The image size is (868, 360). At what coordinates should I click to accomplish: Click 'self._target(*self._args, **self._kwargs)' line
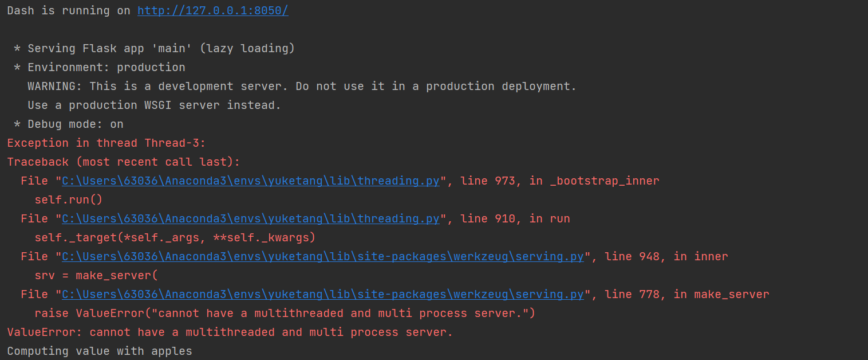175,238
